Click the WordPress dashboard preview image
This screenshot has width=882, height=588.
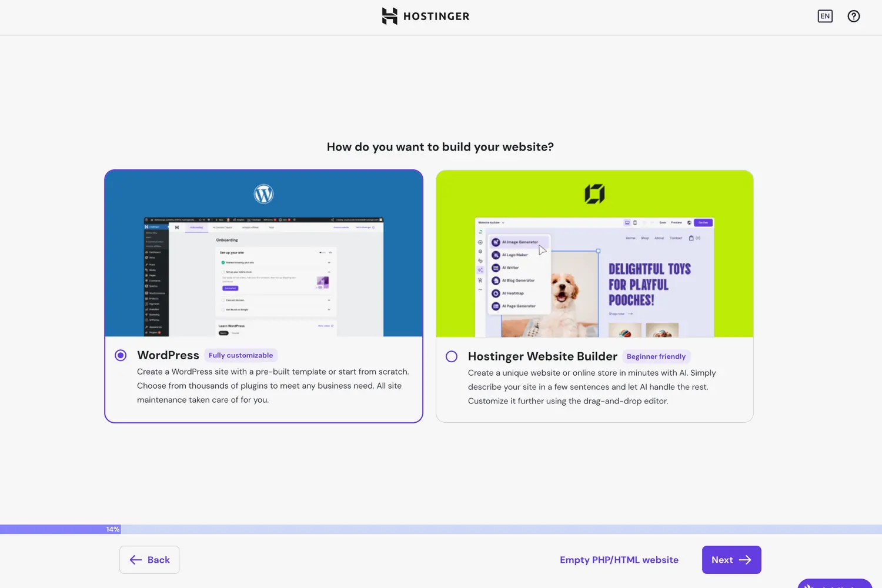pos(263,277)
